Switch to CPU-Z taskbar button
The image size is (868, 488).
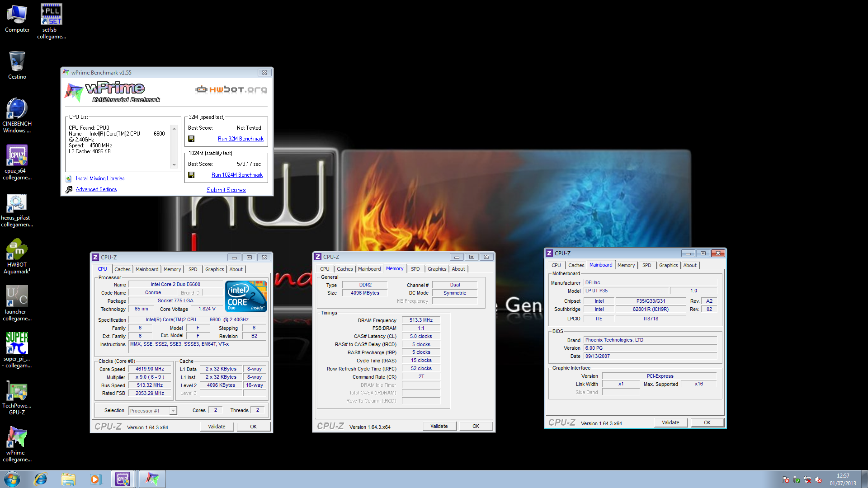[x=123, y=479]
